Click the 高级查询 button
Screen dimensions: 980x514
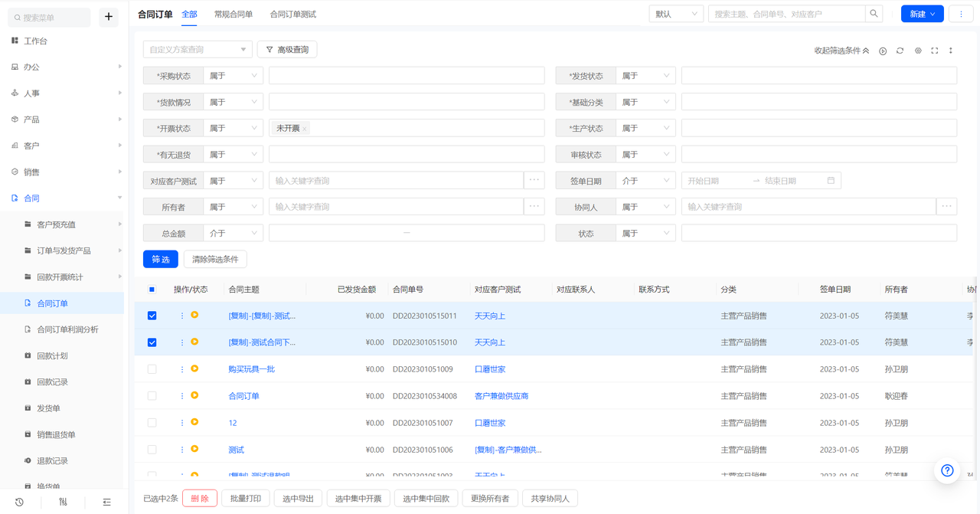click(x=287, y=50)
